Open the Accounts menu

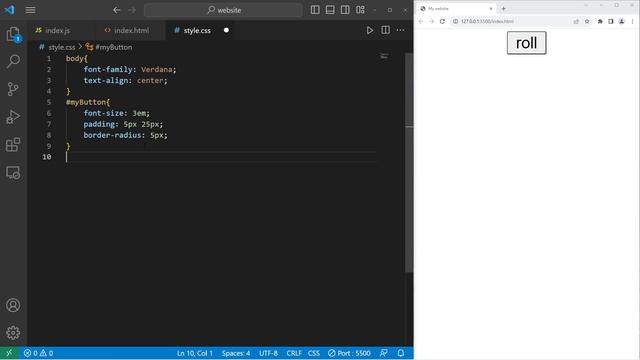click(x=13, y=305)
